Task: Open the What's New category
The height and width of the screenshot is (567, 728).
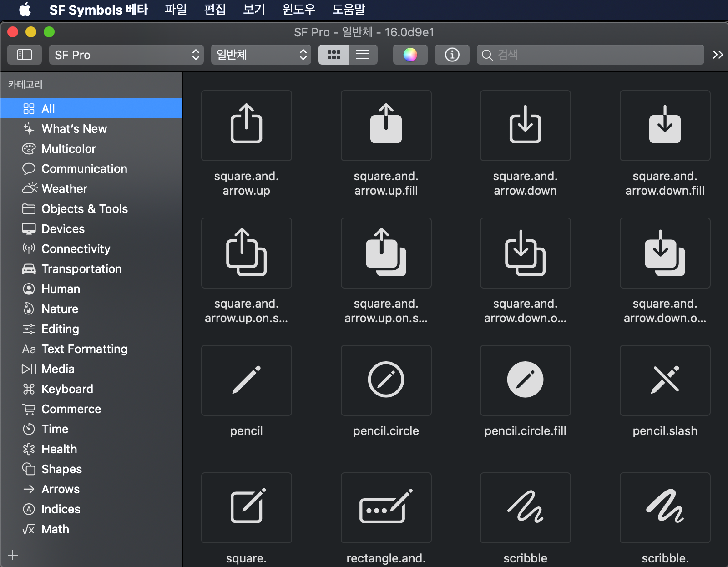Action: (x=91, y=128)
